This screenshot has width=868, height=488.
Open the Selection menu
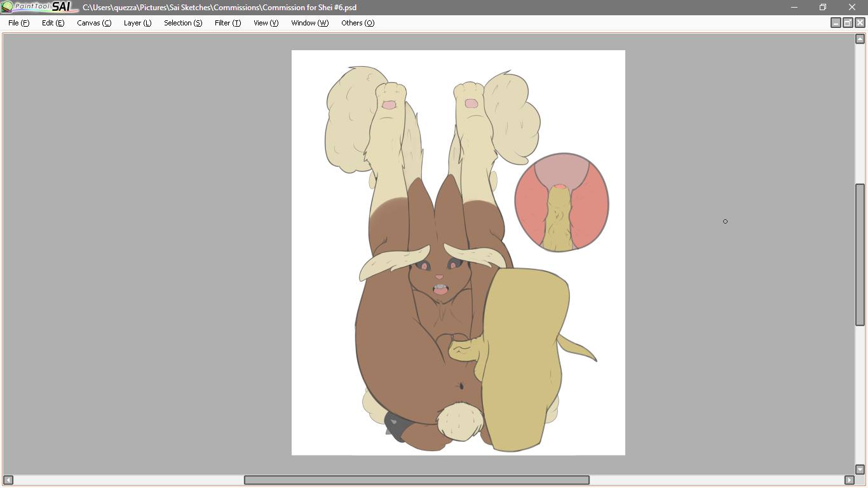point(183,23)
